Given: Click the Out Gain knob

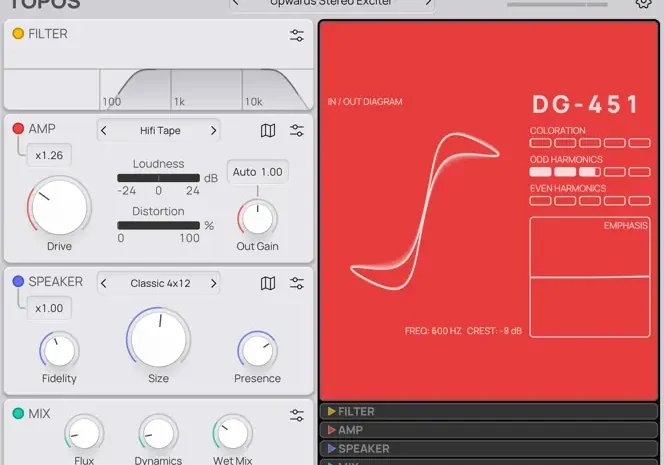Looking at the screenshot, I should tap(257, 219).
